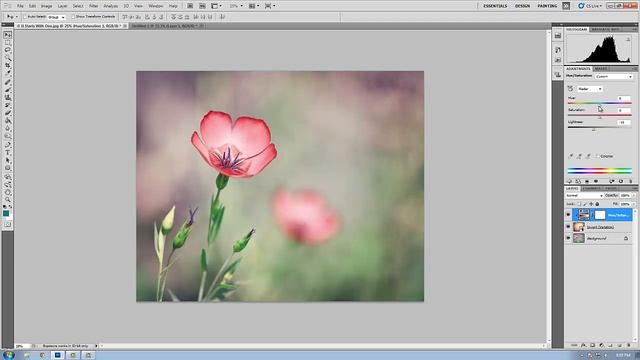
Task: Launch Bridge icon in the menu bar
Action: click(x=190, y=6)
